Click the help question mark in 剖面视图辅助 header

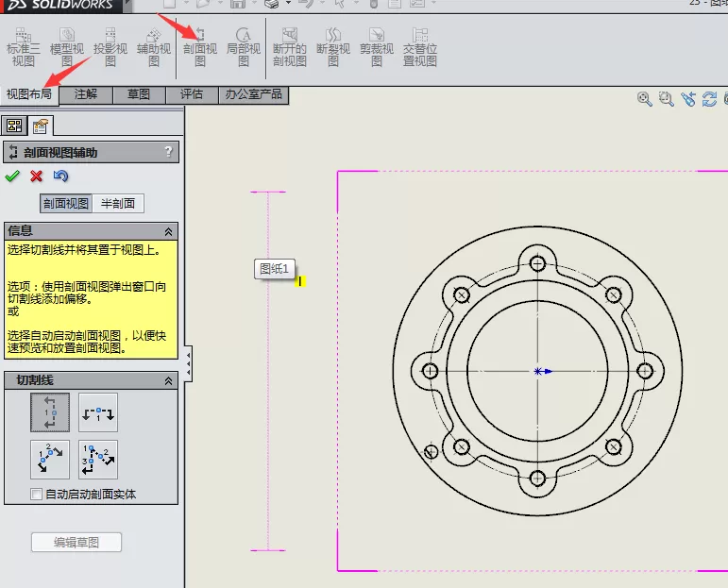(x=168, y=151)
